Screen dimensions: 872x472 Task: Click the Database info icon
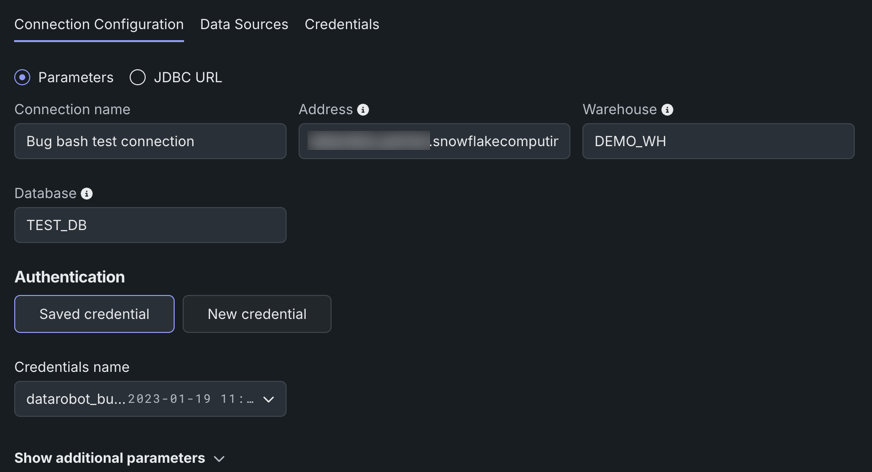87,194
